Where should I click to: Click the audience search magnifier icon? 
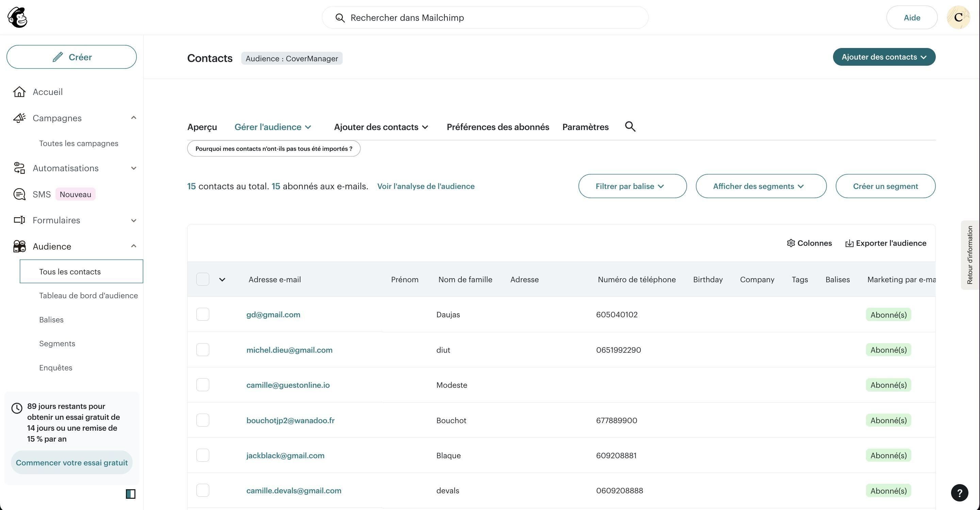(631, 126)
